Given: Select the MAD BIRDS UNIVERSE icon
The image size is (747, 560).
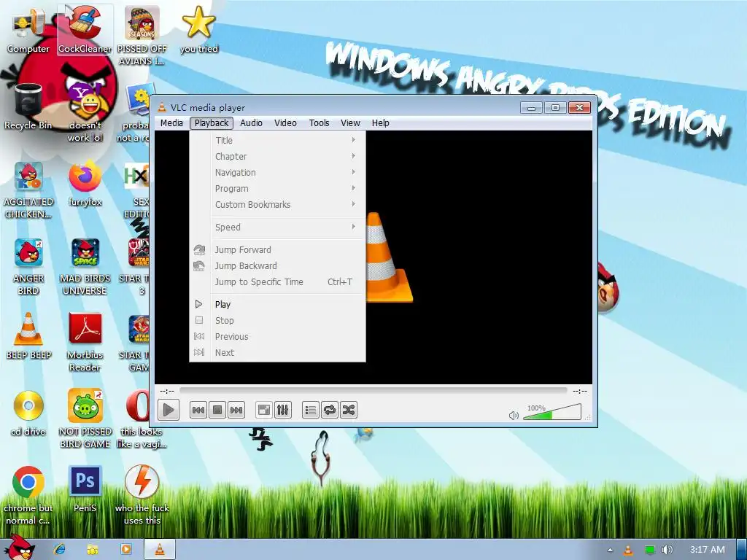Looking at the screenshot, I should [x=85, y=266].
